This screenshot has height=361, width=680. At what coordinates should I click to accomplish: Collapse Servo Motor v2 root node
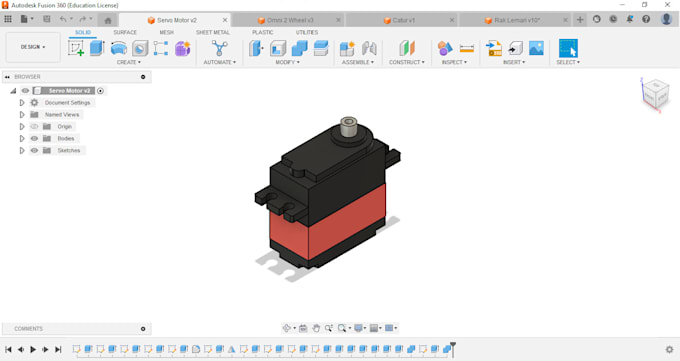point(13,91)
